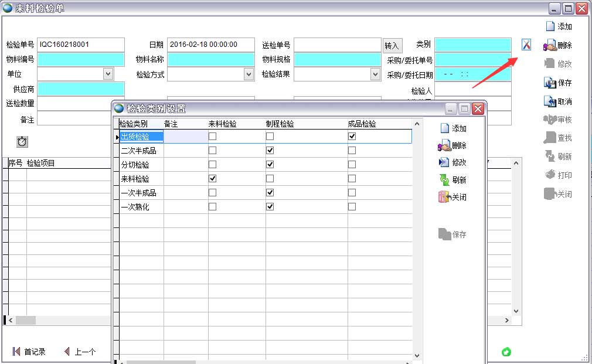Go to 首记录 first record
The image size is (592, 364).
29,352
